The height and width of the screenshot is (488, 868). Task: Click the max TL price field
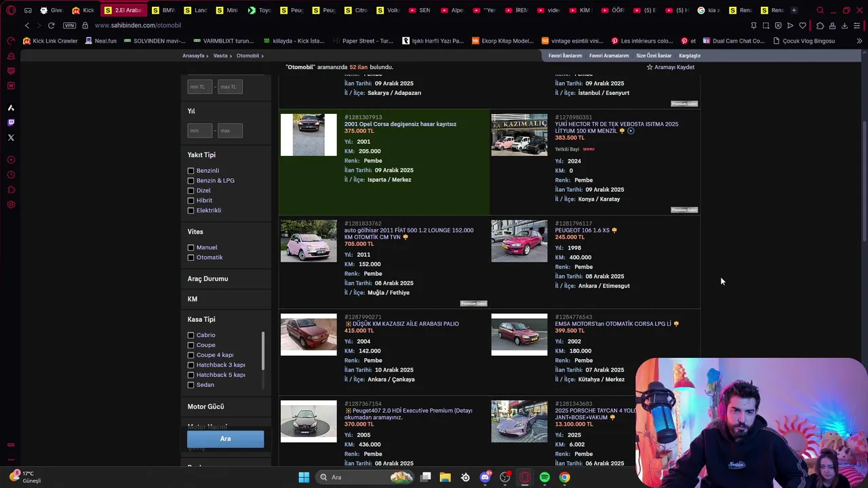coord(230,87)
